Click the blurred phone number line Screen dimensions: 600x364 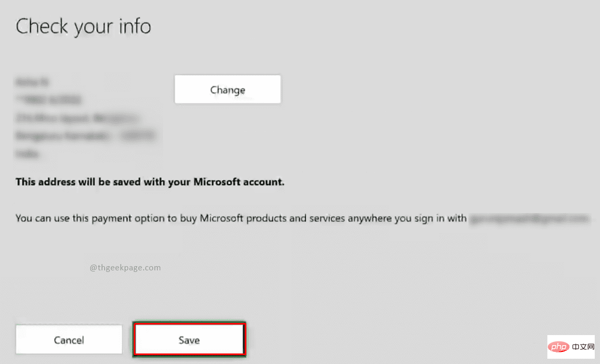tap(48, 100)
